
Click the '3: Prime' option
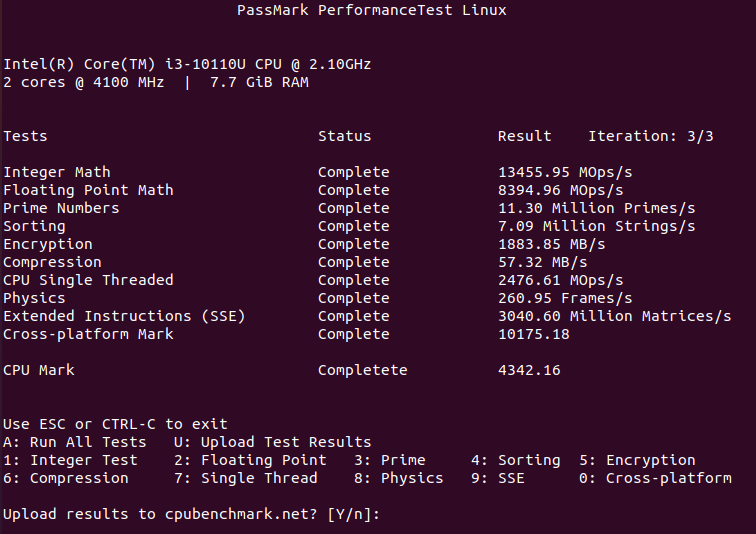pos(390,460)
